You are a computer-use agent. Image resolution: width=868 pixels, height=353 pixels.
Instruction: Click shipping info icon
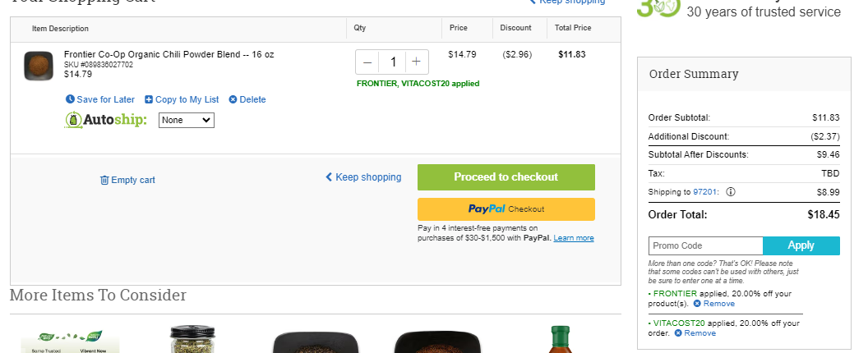pyautogui.click(x=731, y=192)
